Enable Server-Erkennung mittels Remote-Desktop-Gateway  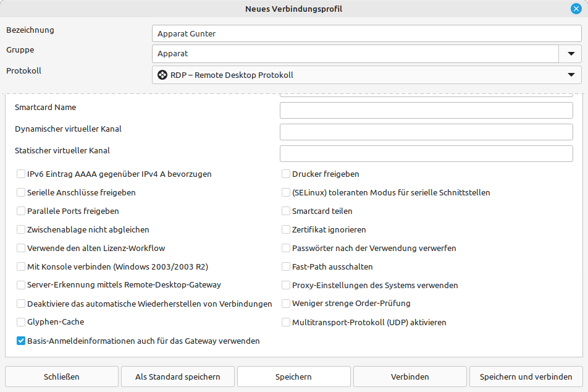[21, 285]
